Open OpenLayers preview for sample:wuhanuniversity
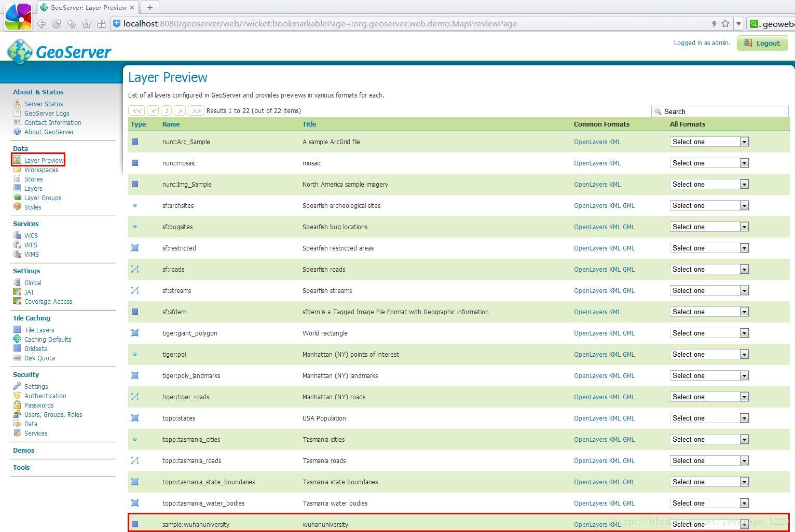 click(590, 524)
